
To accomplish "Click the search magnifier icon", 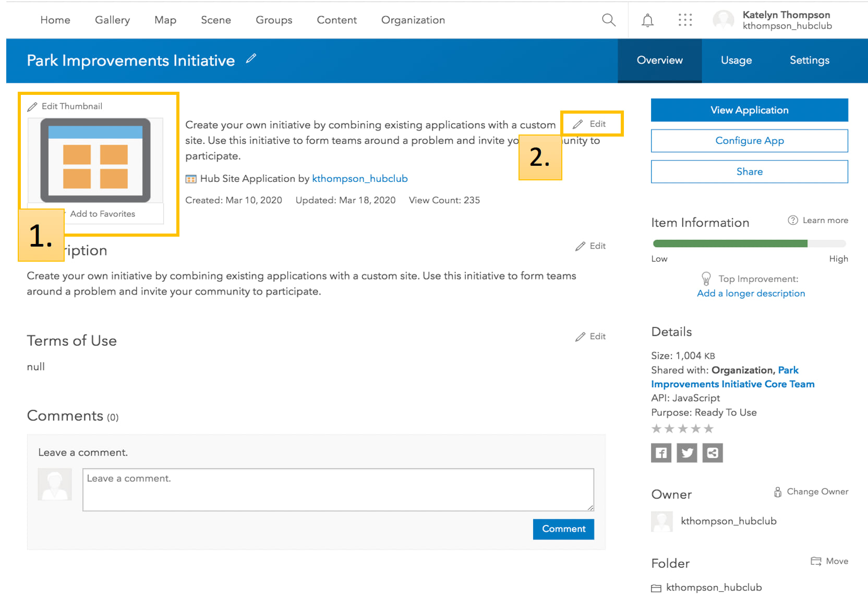I will (x=608, y=20).
